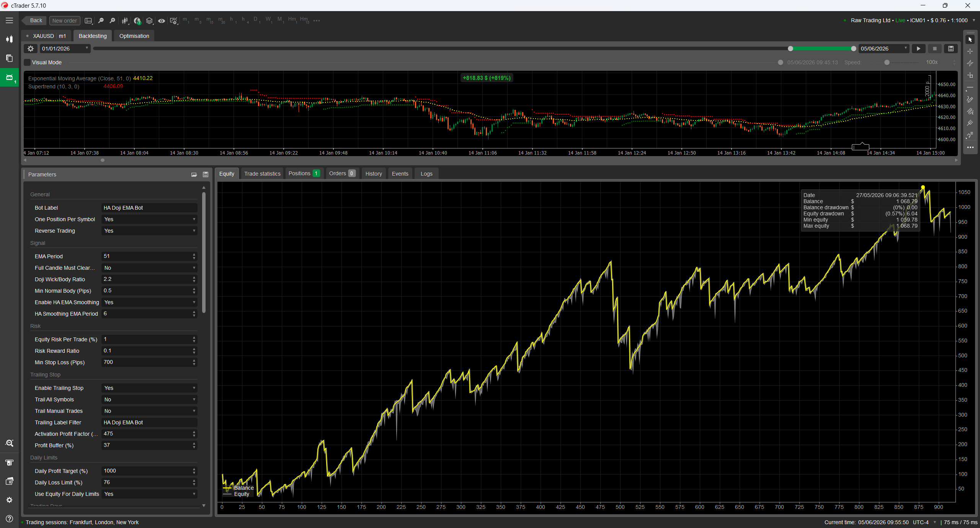This screenshot has width=980, height=528.
Task: Open Trail All Symbols dropdown
Action: point(149,399)
